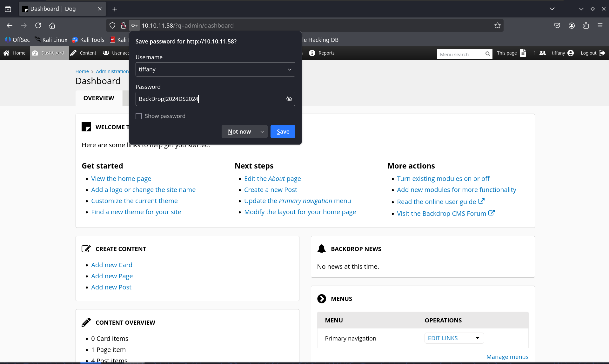Open a new browser tab

(x=115, y=9)
